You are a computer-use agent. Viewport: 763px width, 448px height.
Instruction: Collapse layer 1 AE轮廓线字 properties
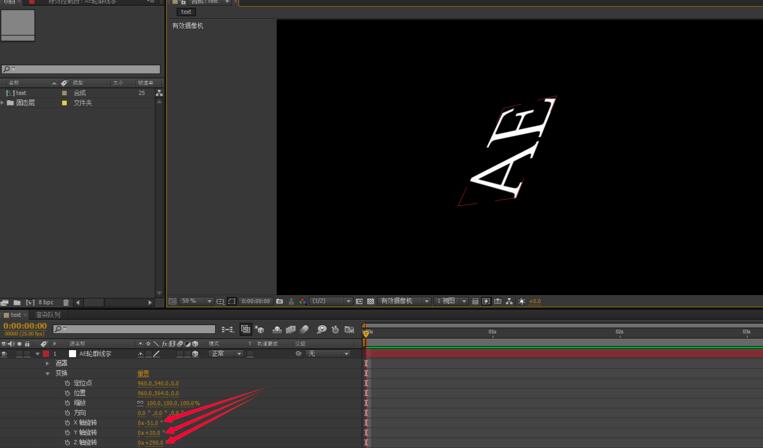click(37, 354)
